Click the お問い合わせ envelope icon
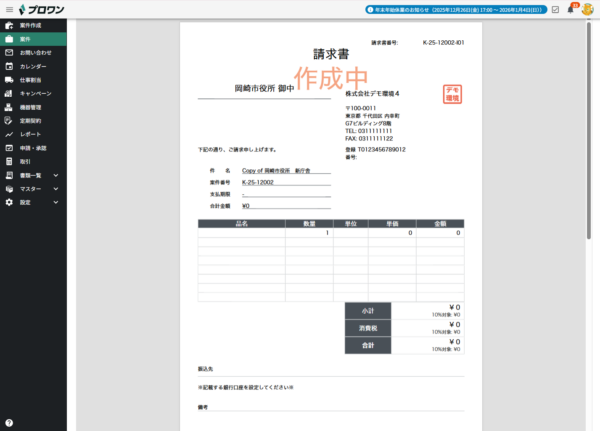 click(8, 52)
